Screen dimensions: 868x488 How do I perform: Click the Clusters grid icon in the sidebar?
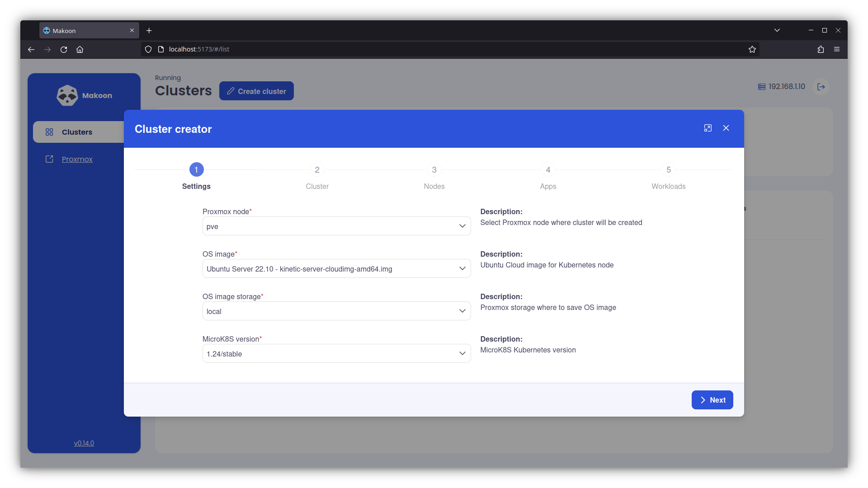(49, 132)
